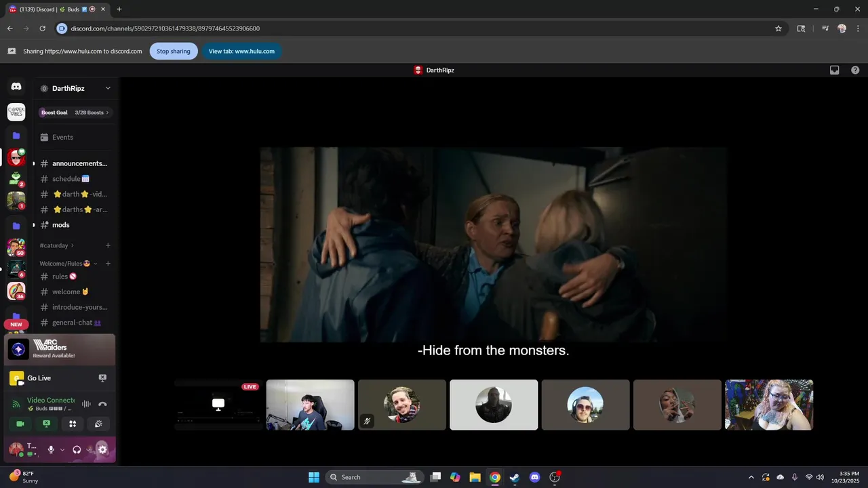Toggle screen share button in voice panel
The width and height of the screenshot is (868, 488).
pos(46,424)
